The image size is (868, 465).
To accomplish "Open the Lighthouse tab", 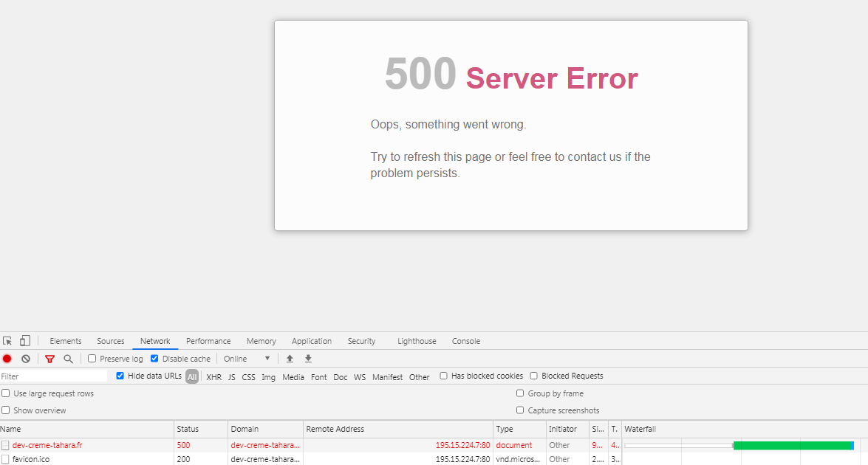I will (x=417, y=341).
